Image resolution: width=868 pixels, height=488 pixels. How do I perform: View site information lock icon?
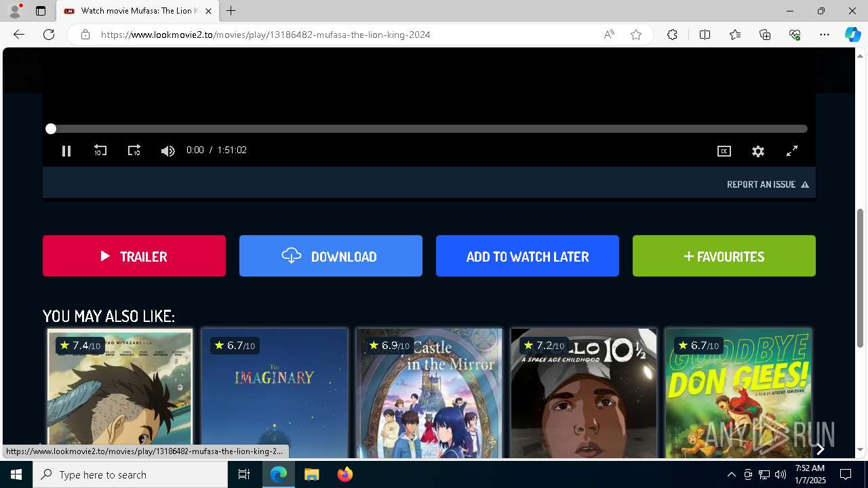tap(85, 35)
